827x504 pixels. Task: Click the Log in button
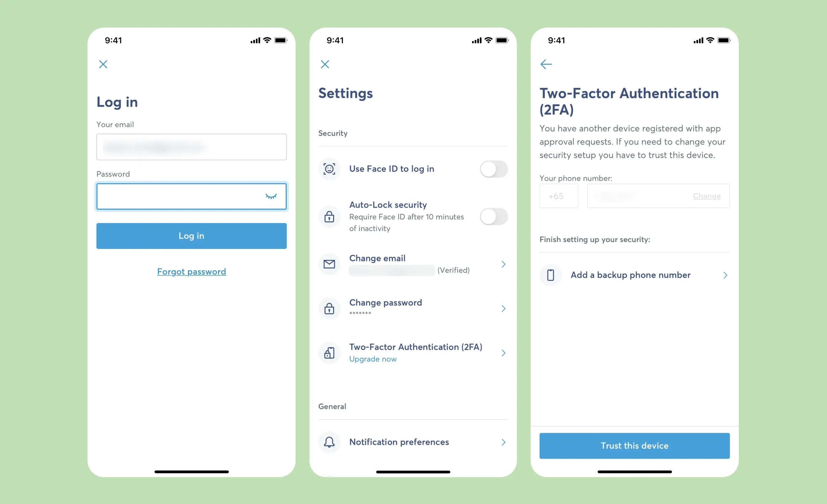[x=191, y=235]
